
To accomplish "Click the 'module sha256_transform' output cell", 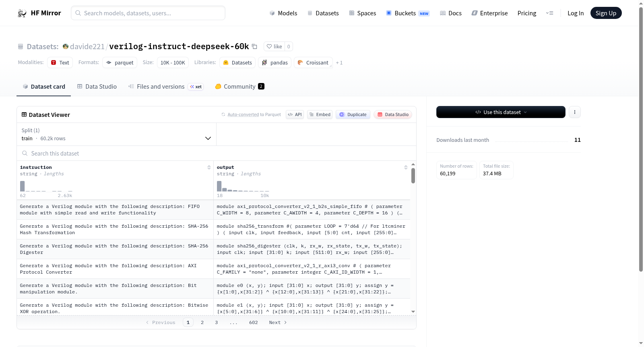I will coord(312,229).
